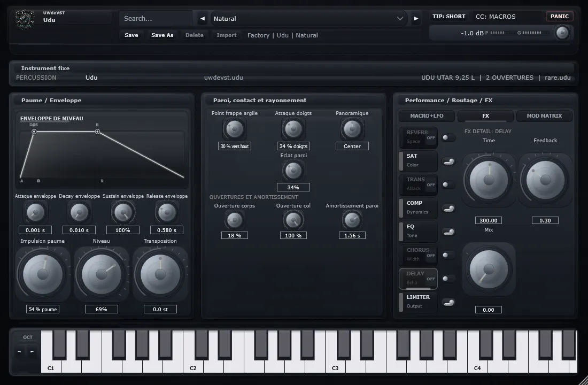588x385 pixels.
Task: Click the 0.30 Feedback value box
Action: coord(545,220)
